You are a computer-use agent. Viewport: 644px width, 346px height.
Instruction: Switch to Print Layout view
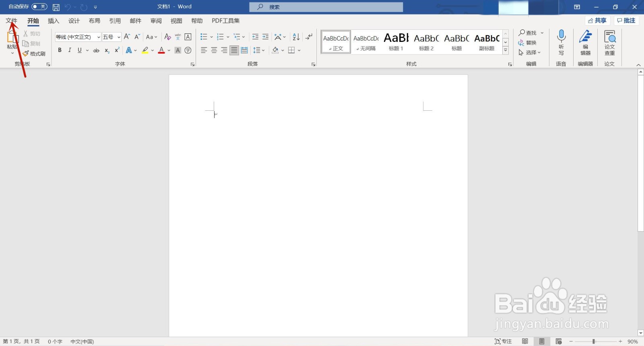tap(542, 342)
